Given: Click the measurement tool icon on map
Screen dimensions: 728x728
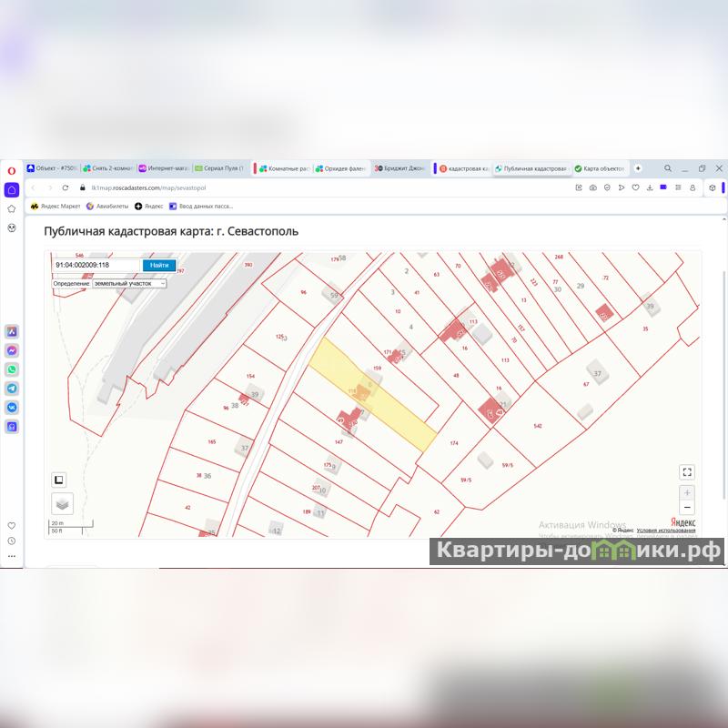Looking at the screenshot, I should (x=58, y=480).
